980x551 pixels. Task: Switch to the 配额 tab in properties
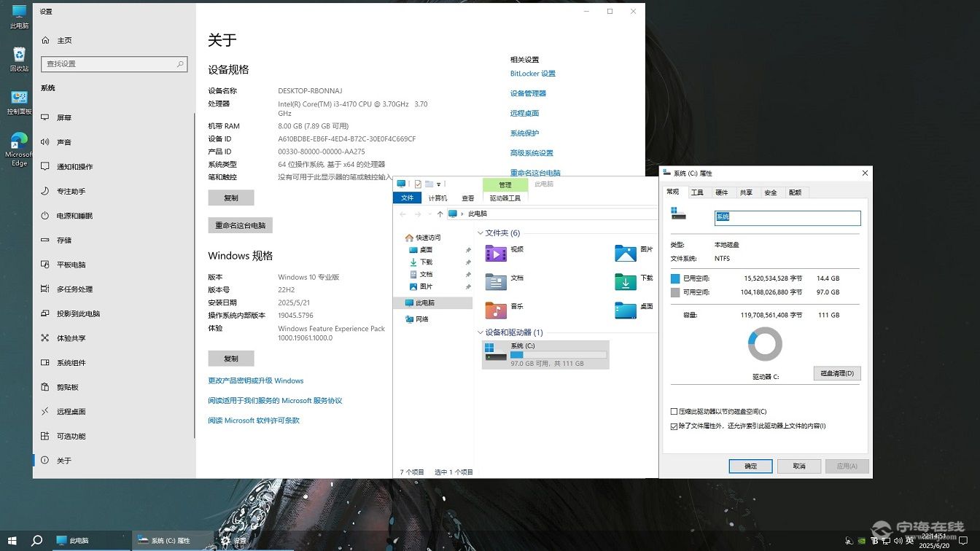(x=796, y=192)
